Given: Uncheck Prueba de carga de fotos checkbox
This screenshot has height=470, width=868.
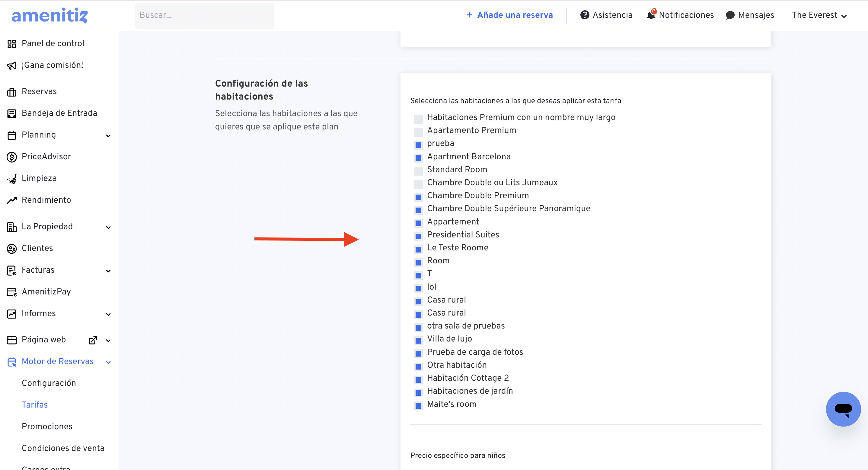Looking at the screenshot, I should pos(418,354).
